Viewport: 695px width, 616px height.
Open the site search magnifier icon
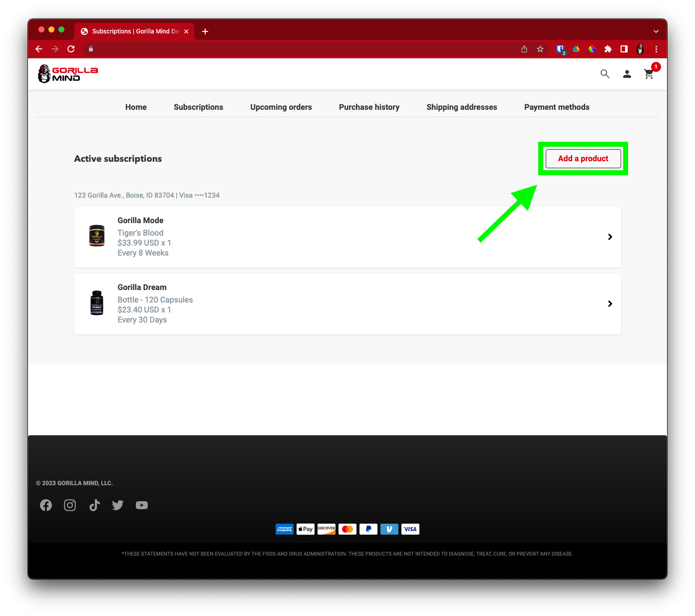click(605, 74)
